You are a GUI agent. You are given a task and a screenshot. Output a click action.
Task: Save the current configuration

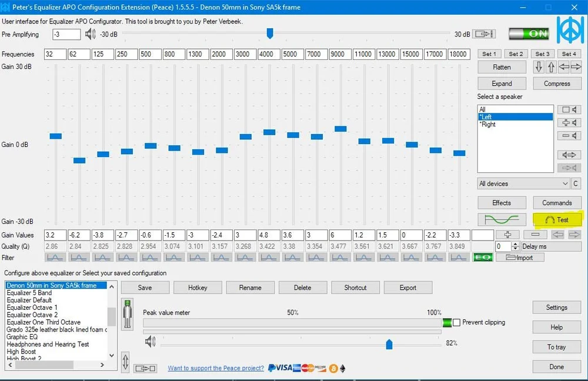[145, 288]
